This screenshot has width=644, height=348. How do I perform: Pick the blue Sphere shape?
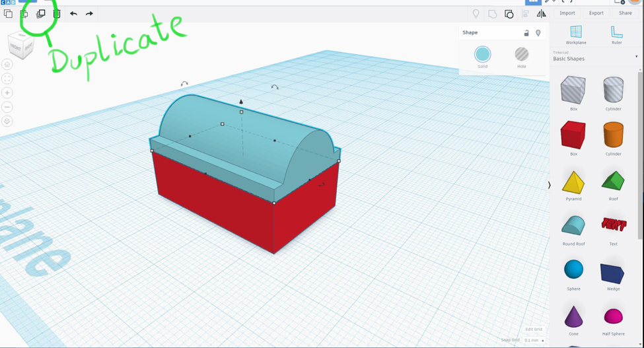573,269
